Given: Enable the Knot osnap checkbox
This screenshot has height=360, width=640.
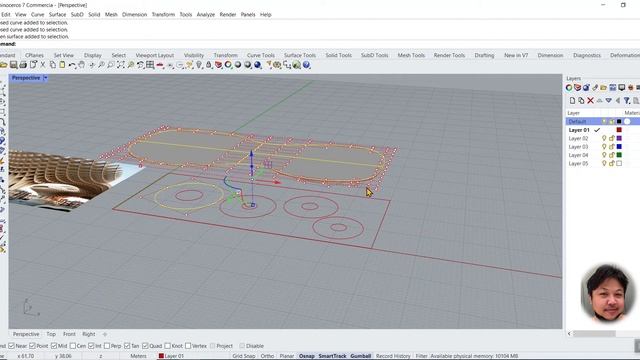Looking at the screenshot, I should (x=167, y=346).
